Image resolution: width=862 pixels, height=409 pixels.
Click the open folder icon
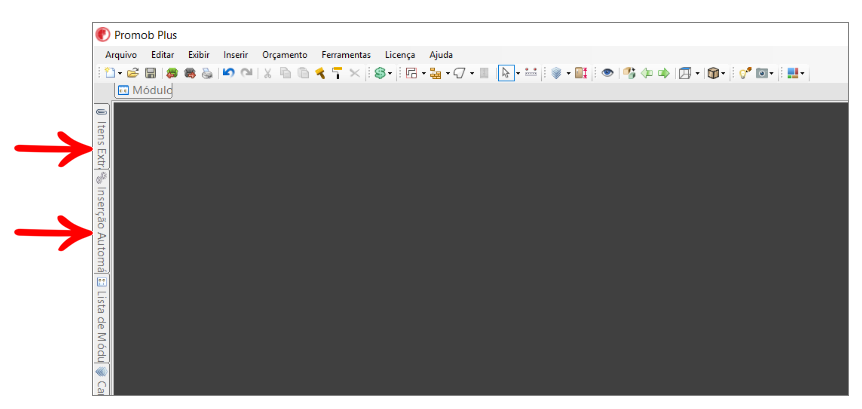(x=132, y=73)
